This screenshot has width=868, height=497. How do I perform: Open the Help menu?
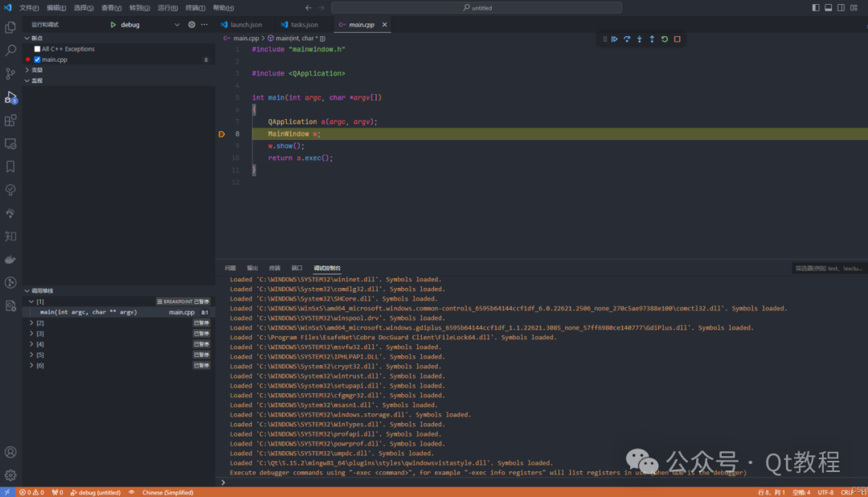pyautogui.click(x=223, y=8)
